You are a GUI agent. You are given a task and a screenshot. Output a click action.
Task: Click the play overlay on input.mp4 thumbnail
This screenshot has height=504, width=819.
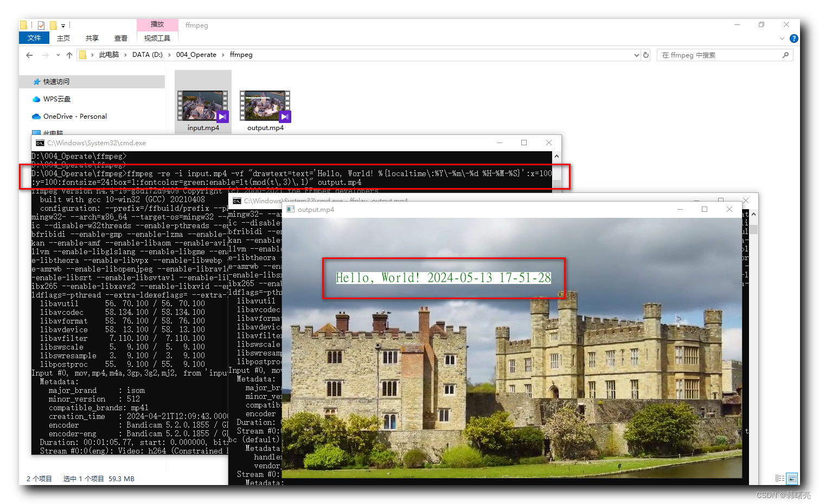point(222,117)
